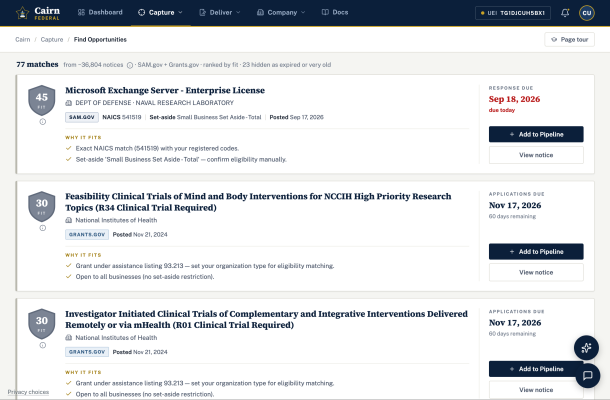This screenshot has height=400, width=610.
Task: Open Privacy choices link
Action: pos(28,392)
